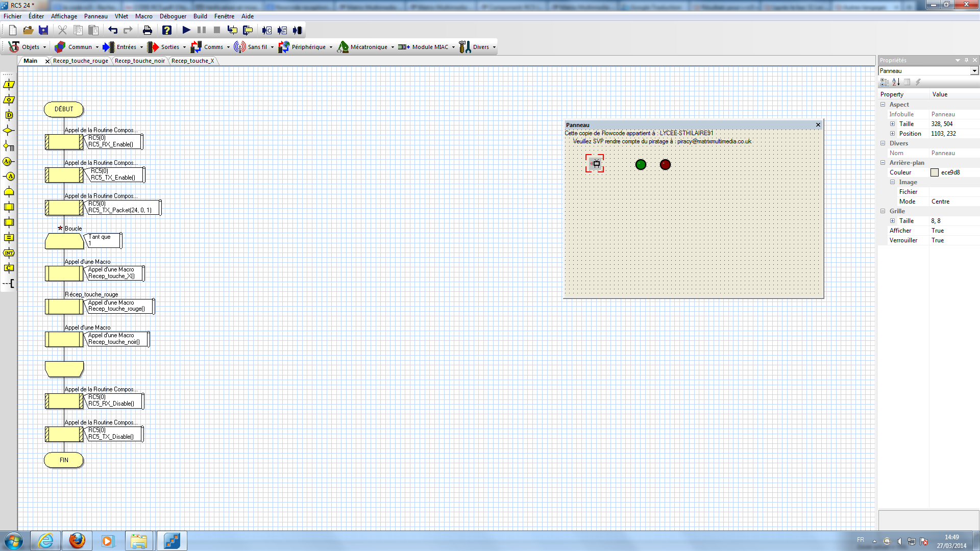Image resolution: width=980 pixels, height=551 pixels.
Task: Click the green LED on the Panneau
Action: [641, 164]
